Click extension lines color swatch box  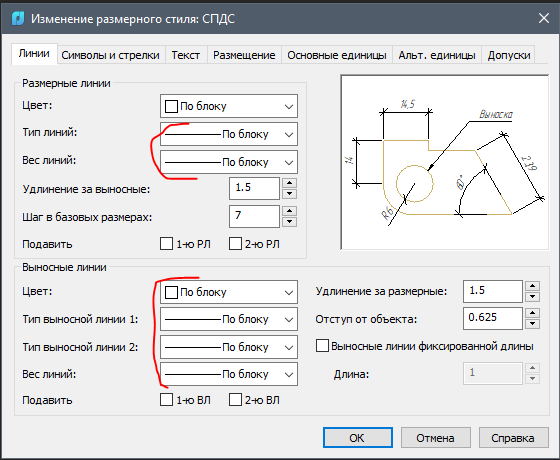(171, 292)
